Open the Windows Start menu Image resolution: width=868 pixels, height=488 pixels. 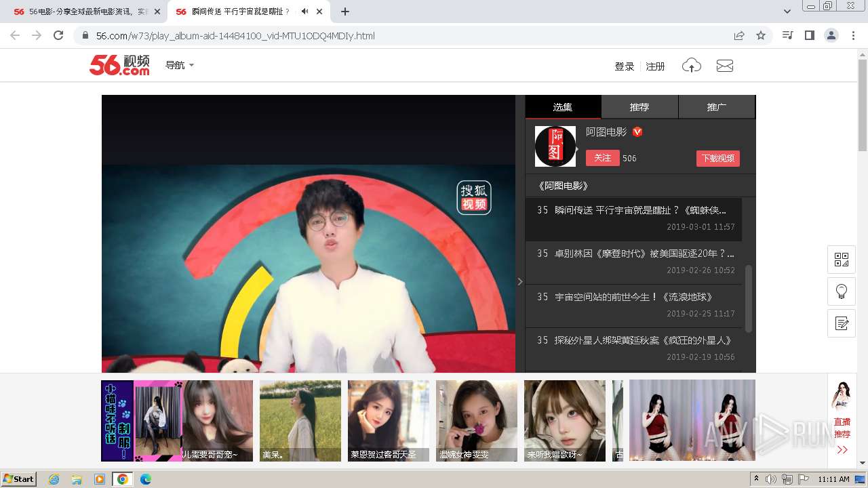tap(19, 479)
